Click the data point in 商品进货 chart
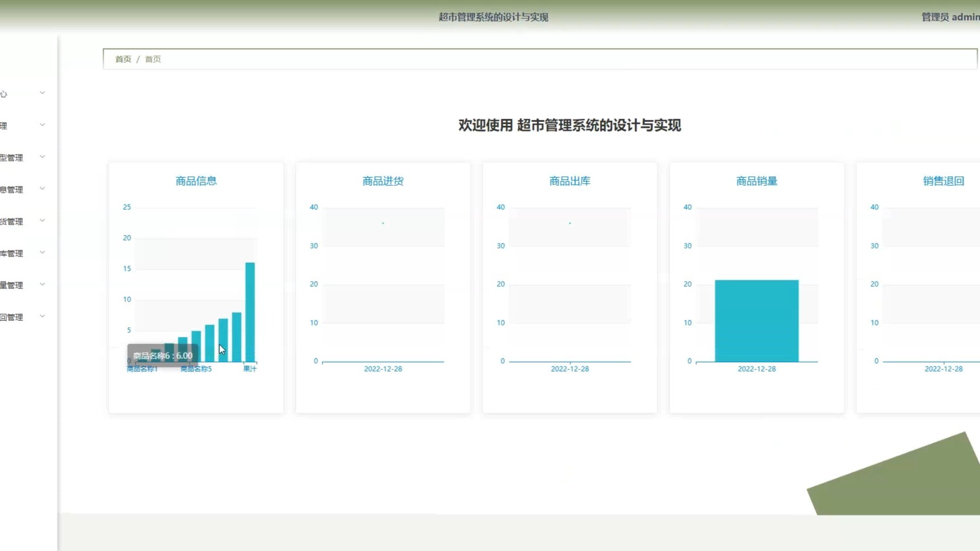 [382, 223]
